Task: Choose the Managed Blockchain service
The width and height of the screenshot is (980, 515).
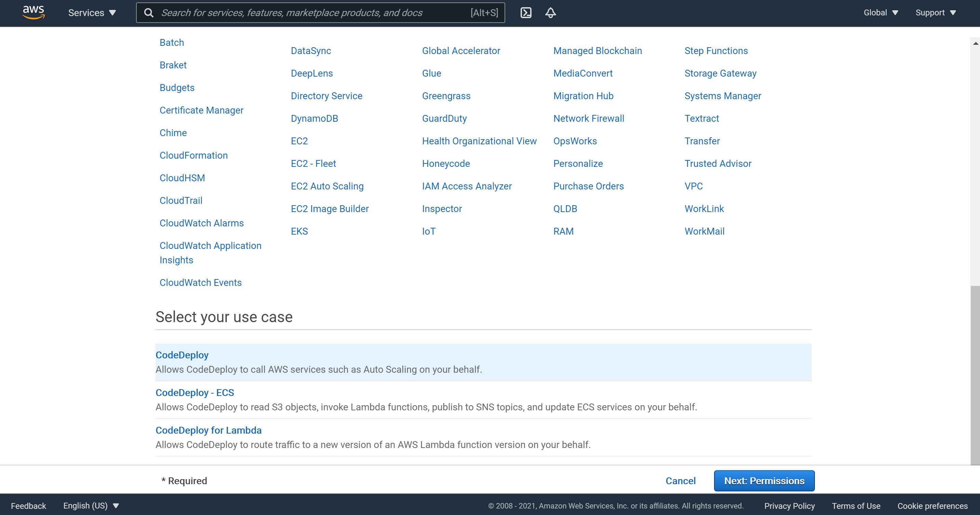Action: 597,51
